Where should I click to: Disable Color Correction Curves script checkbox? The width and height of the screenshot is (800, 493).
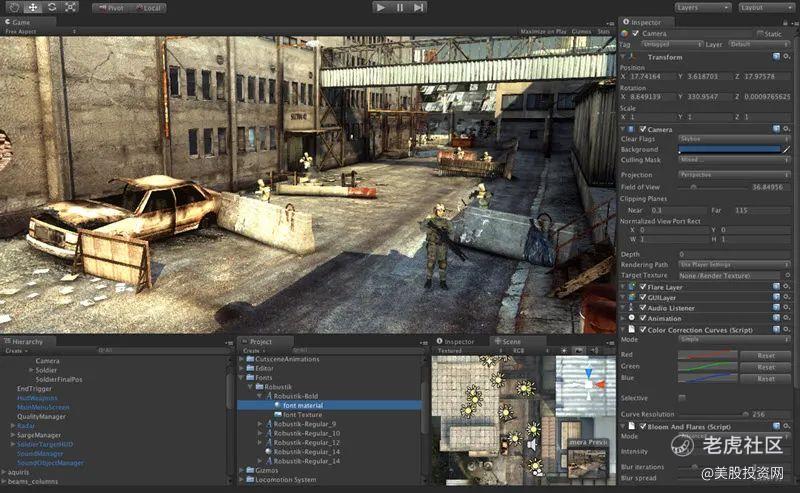[x=643, y=330]
